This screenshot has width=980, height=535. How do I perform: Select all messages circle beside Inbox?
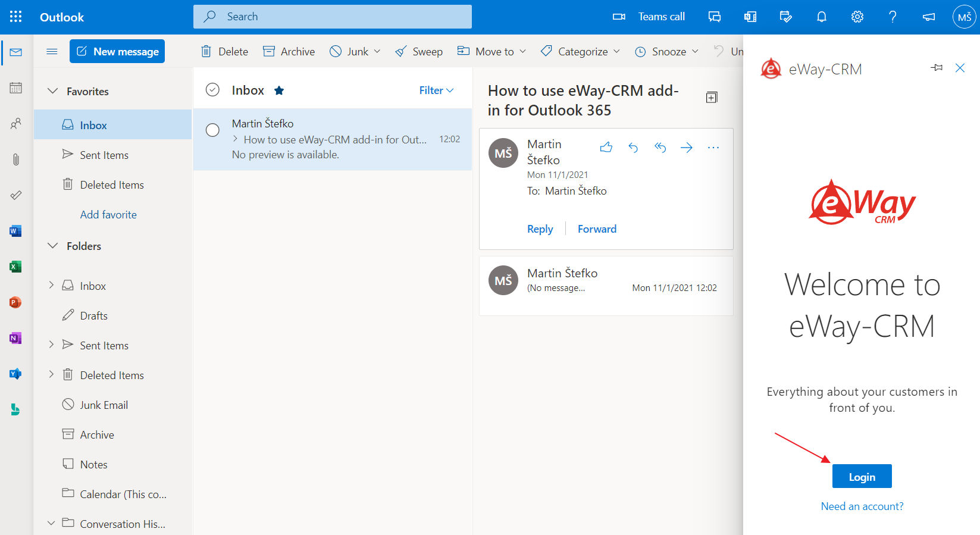click(212, 90)
